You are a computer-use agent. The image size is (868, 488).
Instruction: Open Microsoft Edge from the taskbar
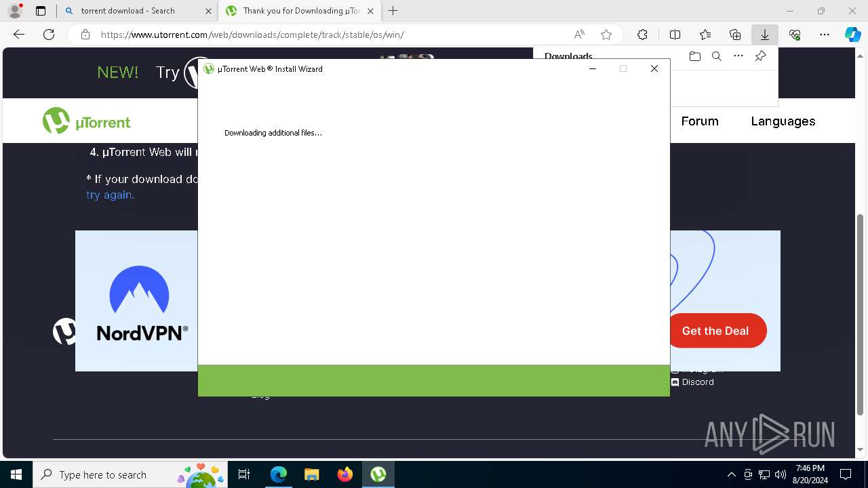(279, 474)
